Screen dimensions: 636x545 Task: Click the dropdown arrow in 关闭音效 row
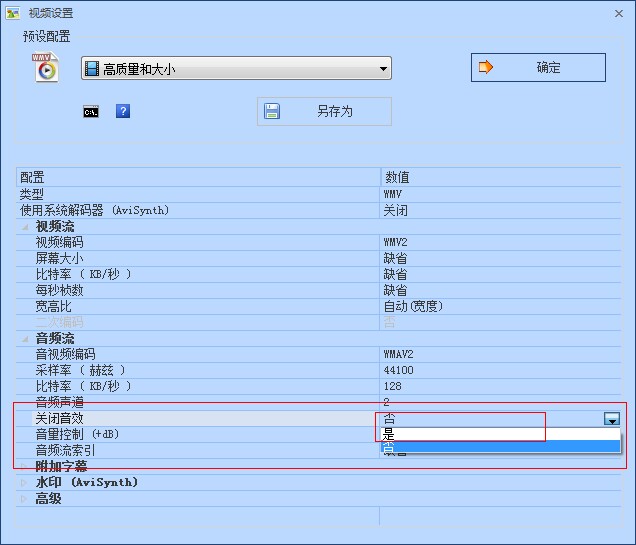[612, 418]
